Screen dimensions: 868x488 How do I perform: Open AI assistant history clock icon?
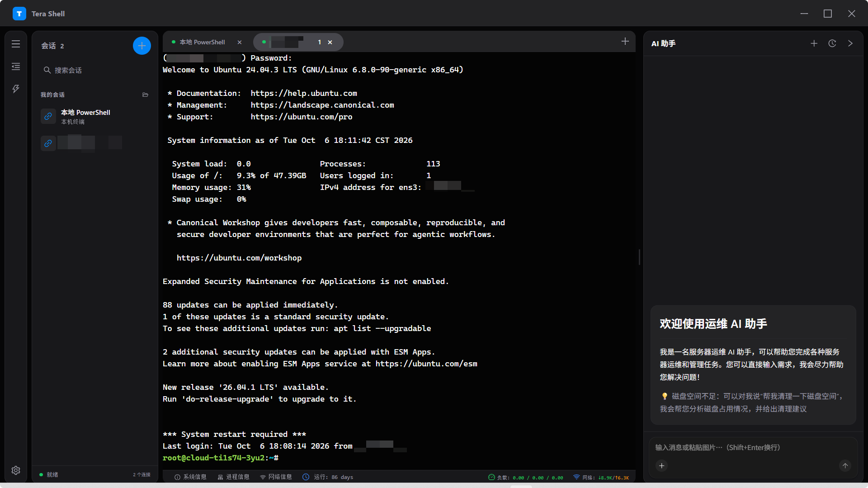pos(832,43)
